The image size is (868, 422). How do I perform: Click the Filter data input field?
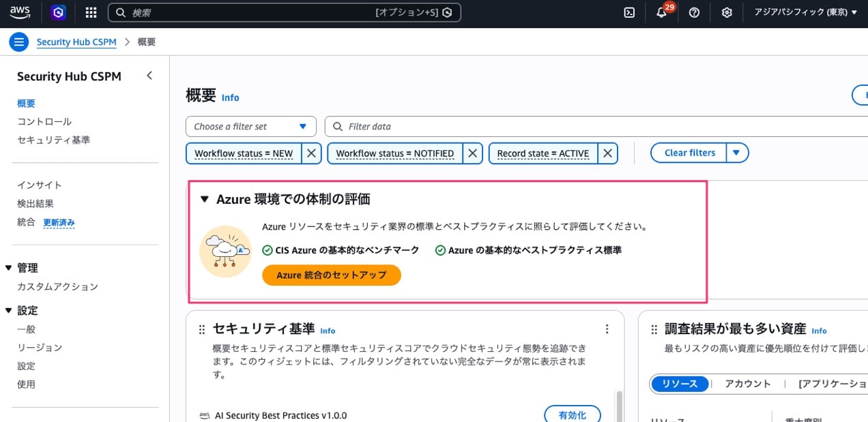coord(596,126)
